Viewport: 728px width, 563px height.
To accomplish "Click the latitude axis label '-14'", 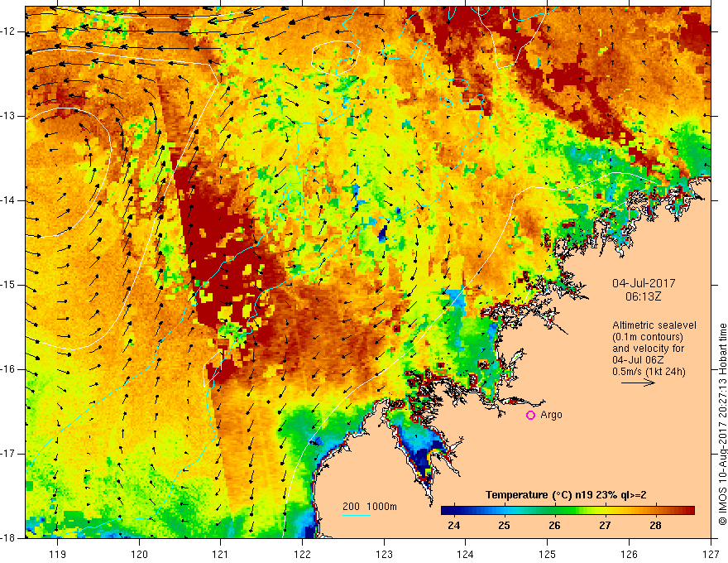I will 8,200.
